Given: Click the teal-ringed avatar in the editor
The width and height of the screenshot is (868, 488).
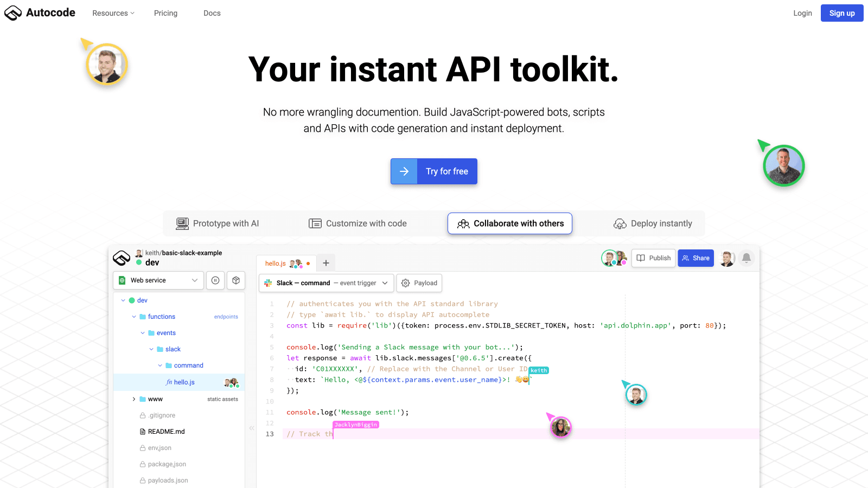Looking at the screenshot, I should [x=636, y=395].
